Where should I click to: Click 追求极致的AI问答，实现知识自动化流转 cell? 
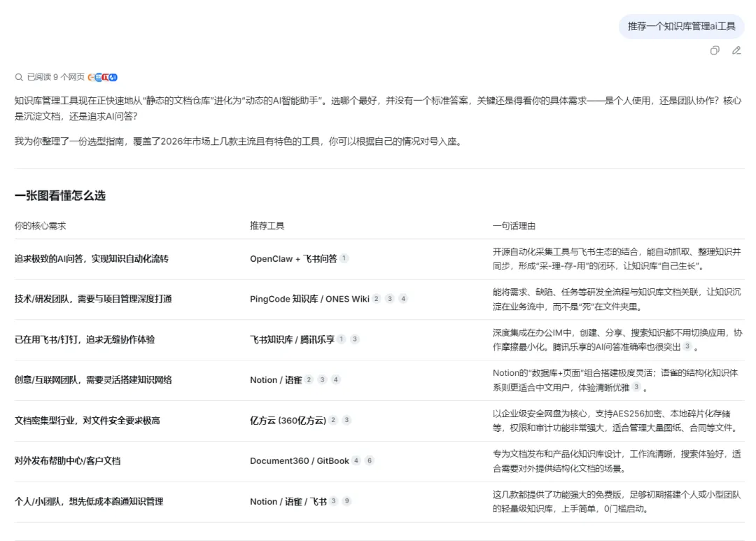(x=92, y=259)
